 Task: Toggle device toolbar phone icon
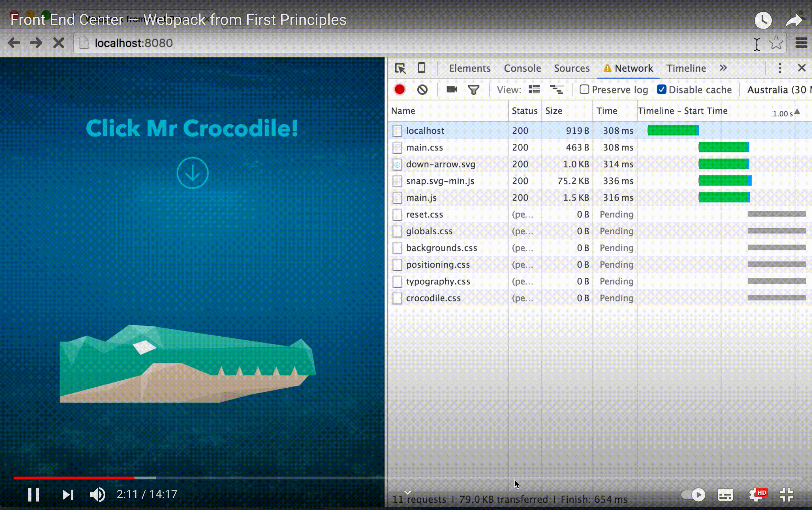[421, 68]
